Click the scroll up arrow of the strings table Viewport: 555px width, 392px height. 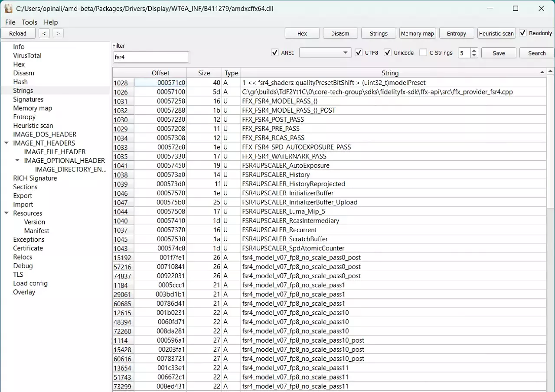click(x=551, y=71)
